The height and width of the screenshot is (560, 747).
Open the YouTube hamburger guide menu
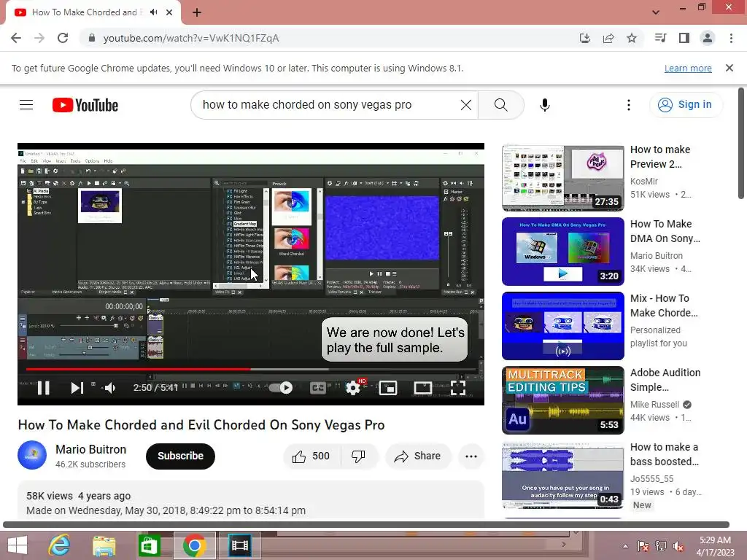pos(26,105)
